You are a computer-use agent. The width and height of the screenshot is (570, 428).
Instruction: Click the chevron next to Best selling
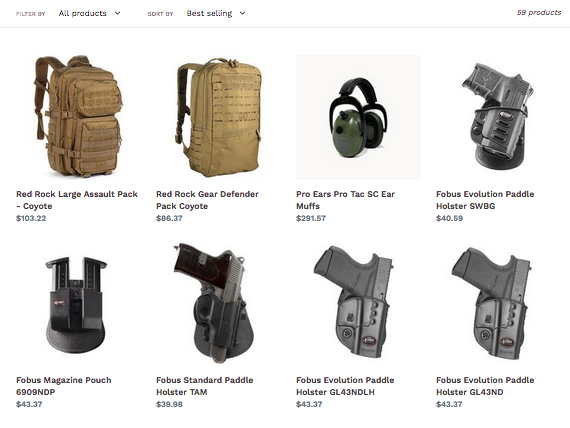tap(242, 13)
